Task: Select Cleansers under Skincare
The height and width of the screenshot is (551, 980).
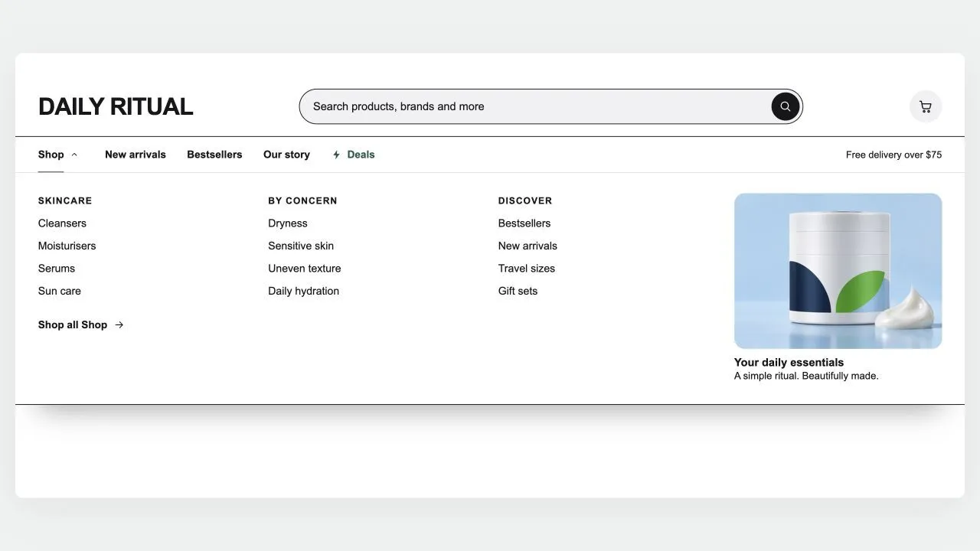Action: (62, 223)
